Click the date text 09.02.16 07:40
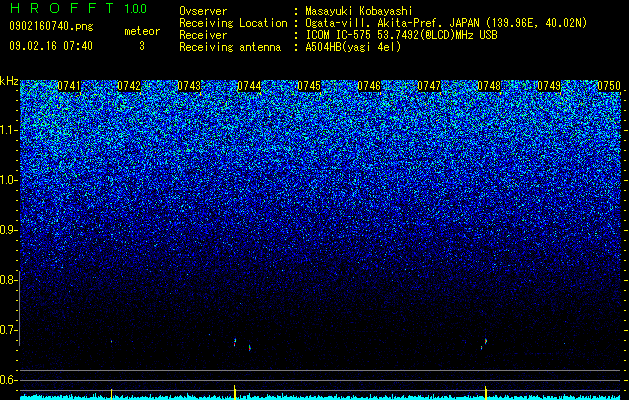Image resolution: width=629 pixels, height=400 pixels. [51, 46]
